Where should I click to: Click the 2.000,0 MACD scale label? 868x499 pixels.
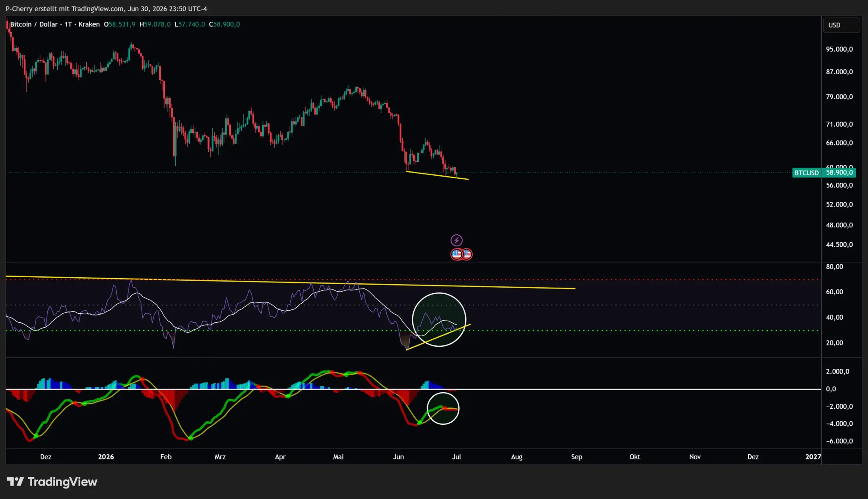point(837,371)
